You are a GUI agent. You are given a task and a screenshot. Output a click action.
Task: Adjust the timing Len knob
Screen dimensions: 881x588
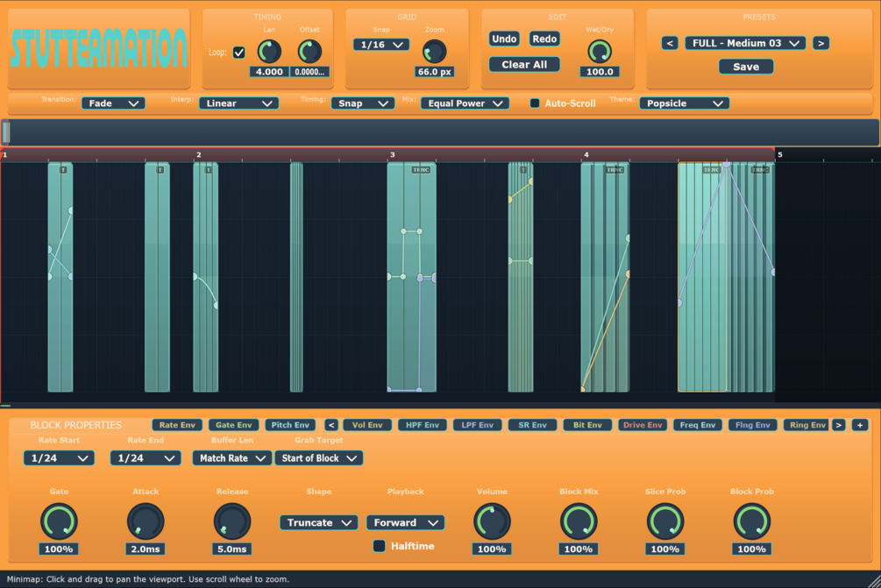click(x=269, y=52)
